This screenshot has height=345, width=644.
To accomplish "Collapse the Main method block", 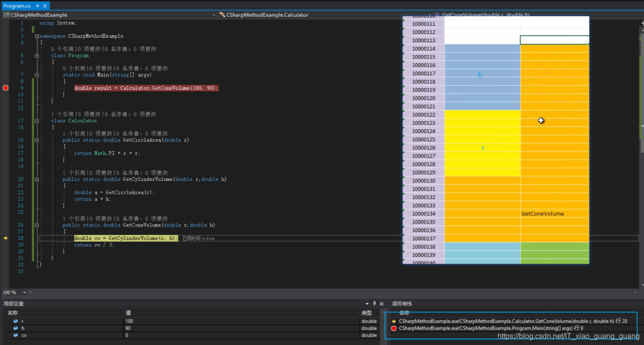I will coord(37,75).
